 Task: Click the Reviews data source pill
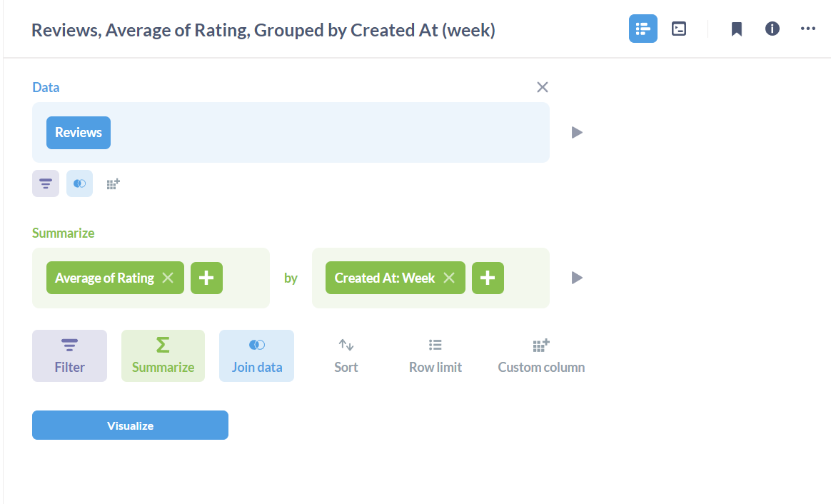(78, 132)
